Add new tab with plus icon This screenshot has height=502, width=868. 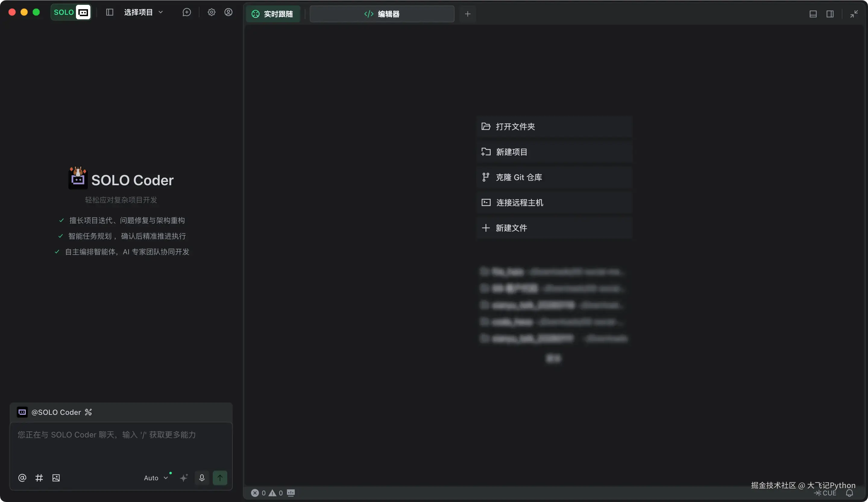(467, 14)
